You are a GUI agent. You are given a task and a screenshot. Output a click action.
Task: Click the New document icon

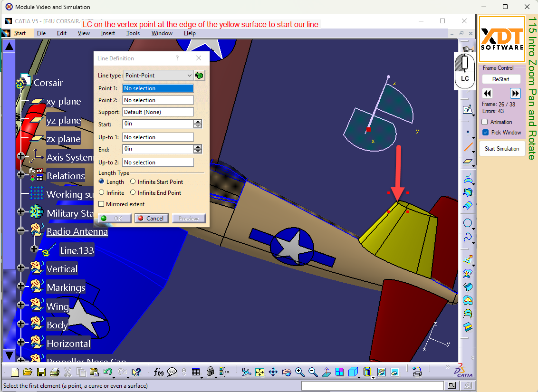tap(15, 372)
